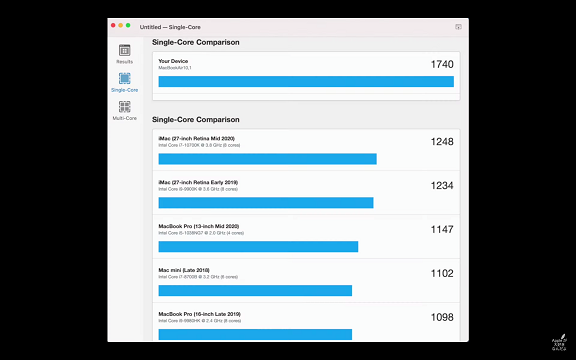576x360 pixels.
Task: Click the 1740 score value
Action: coord(442,64)
